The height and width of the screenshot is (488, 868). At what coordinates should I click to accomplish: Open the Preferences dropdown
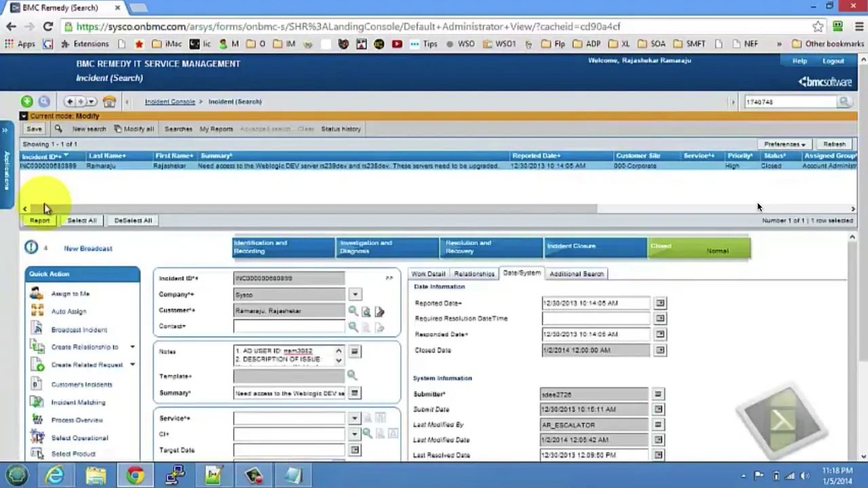pyautogui.click(x=785, y=144)
